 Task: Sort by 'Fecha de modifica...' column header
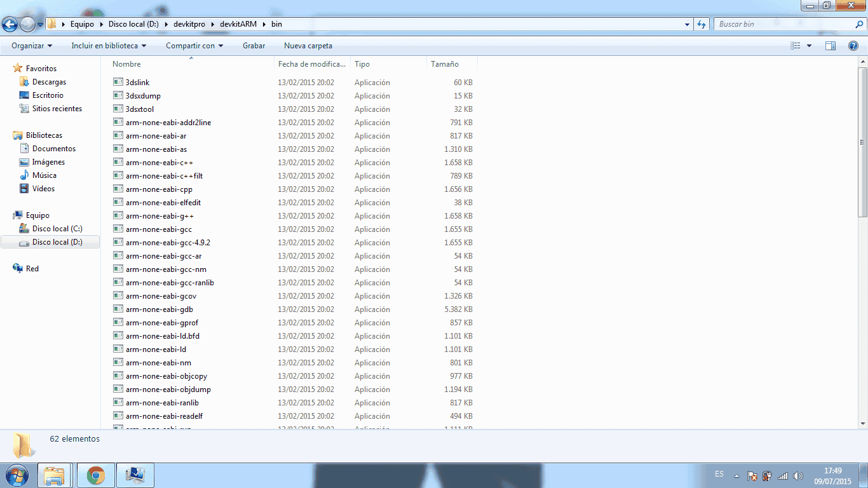point(313,64)
